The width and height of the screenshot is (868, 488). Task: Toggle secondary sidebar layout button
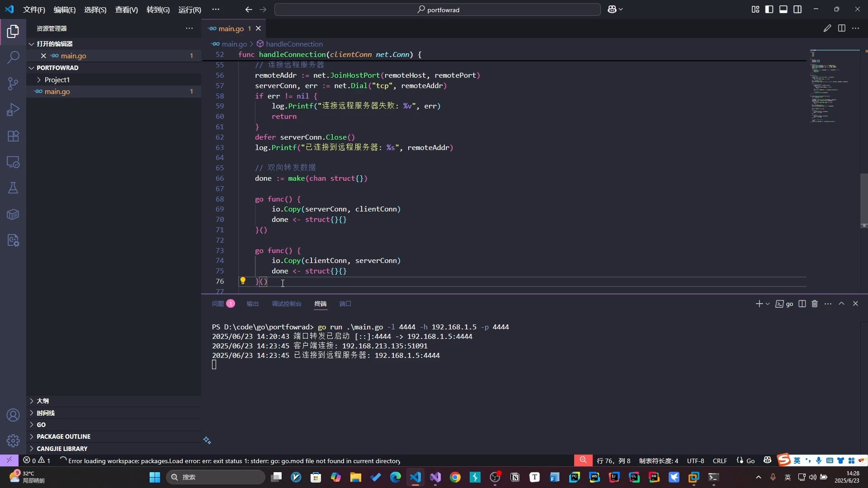[x=797, y=9]
